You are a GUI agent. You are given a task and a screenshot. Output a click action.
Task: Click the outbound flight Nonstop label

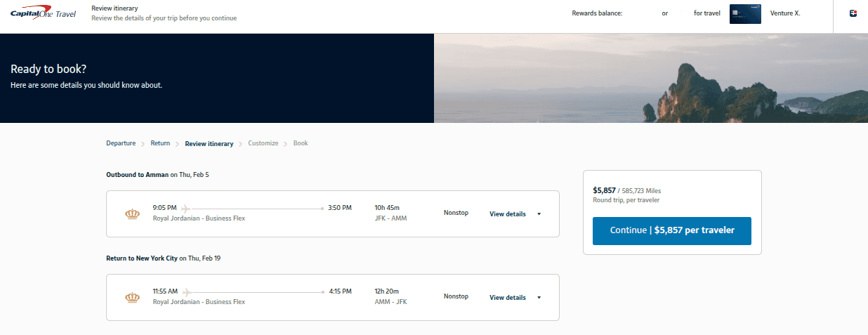(456, 213)
